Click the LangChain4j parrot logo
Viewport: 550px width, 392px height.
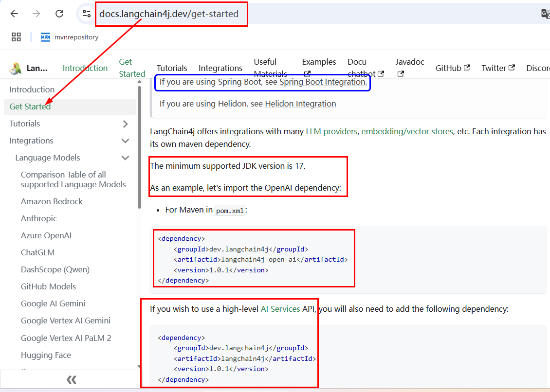click(15, 68)
